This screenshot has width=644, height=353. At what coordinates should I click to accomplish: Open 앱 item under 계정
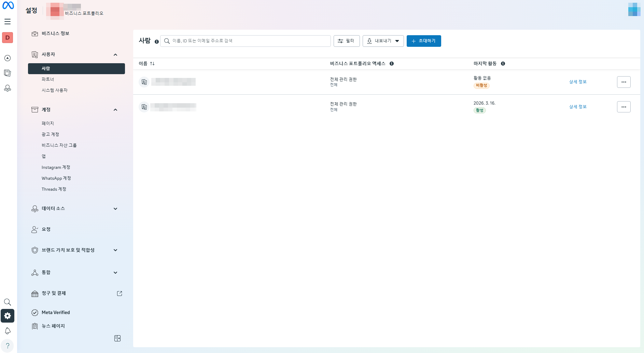(44, 156)
